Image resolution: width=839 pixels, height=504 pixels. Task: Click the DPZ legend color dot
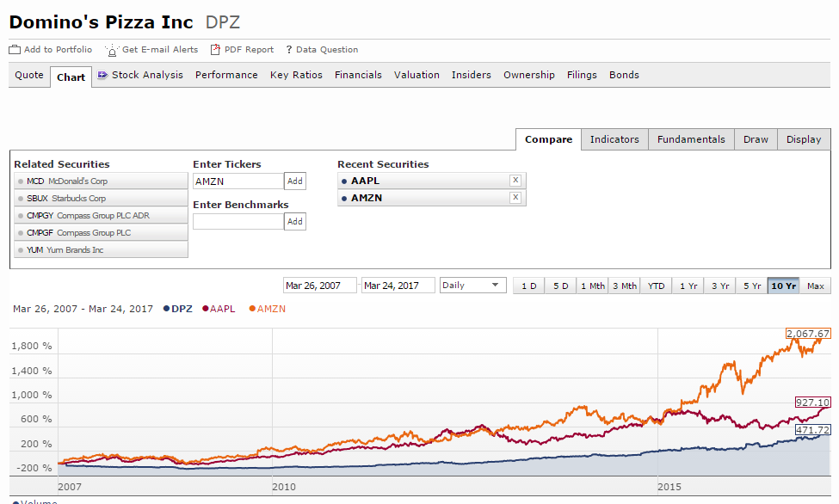[x=166, y=309]
